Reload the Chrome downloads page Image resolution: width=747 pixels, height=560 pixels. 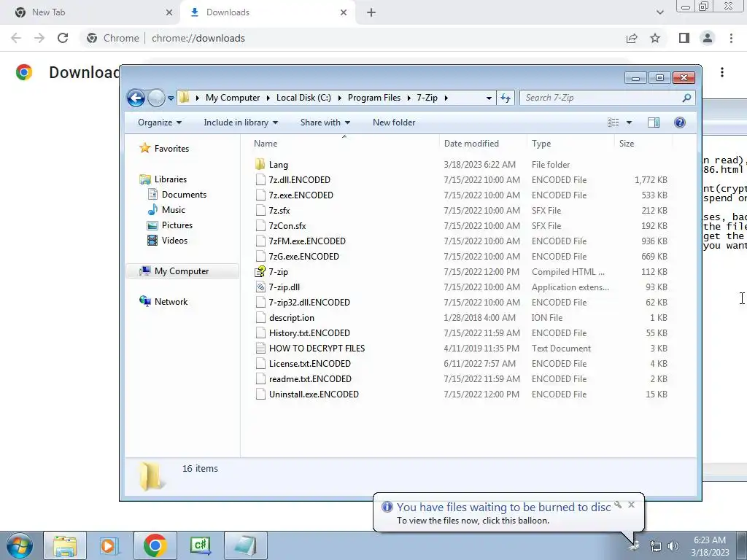coord(63,38)
